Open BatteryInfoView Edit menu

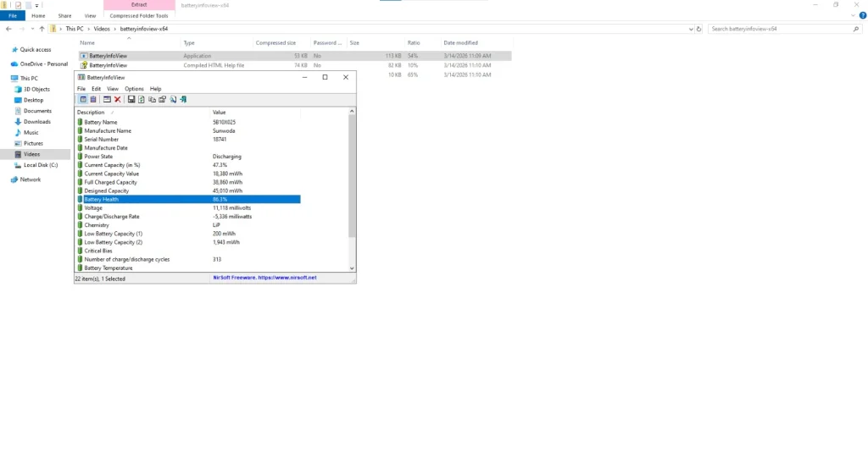tap(97, 89)
